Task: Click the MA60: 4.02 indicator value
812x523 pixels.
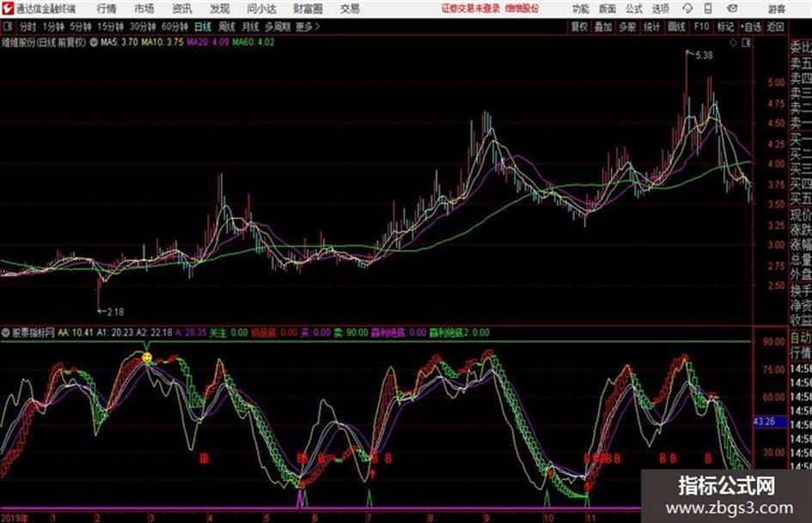Action: pyautogui.click(x=253, y=42)
